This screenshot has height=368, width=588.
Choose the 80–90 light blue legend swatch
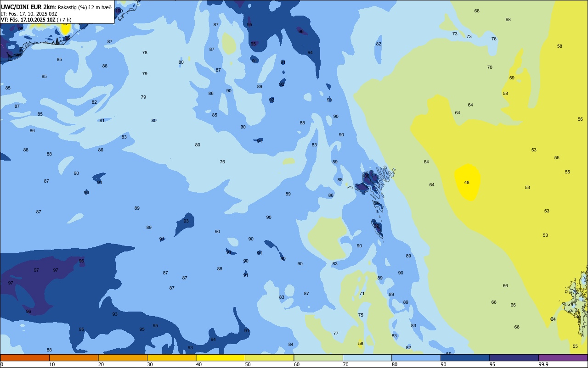coord(416,357)
